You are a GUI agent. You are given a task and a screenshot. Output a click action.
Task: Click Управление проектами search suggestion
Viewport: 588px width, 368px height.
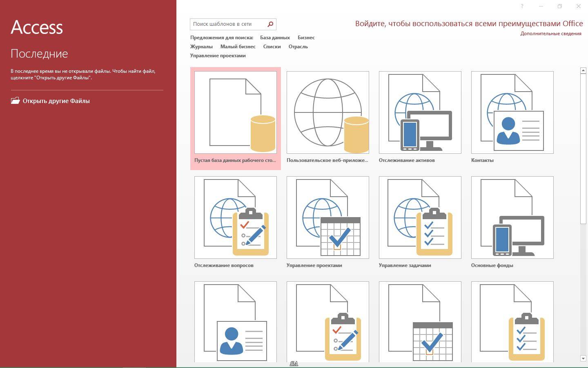(x=218, y=56)
